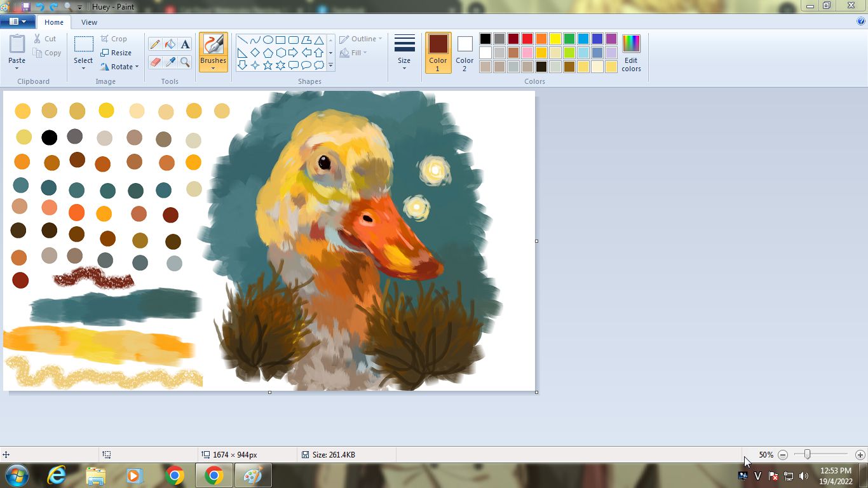Select the Magnifier tool
The image size is (868, 488).
185,62
